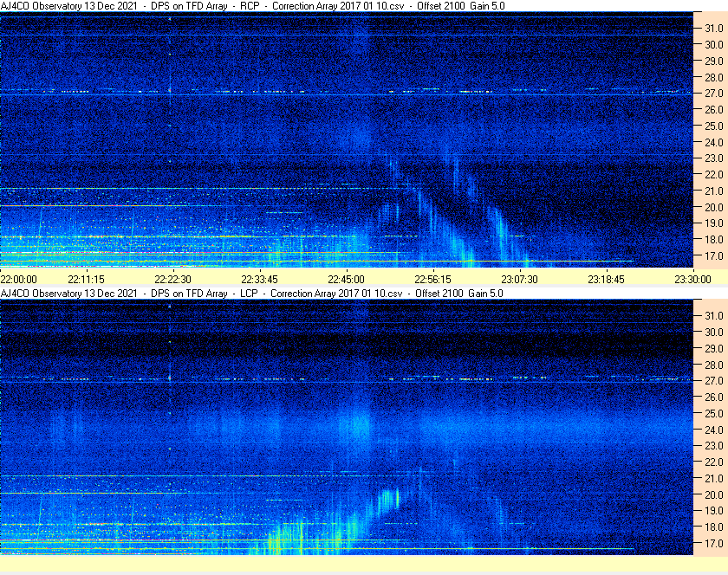This screenshot has height=575, width=728.
Task: Click the 22:00:00 time label
Action: click(18, 280)
